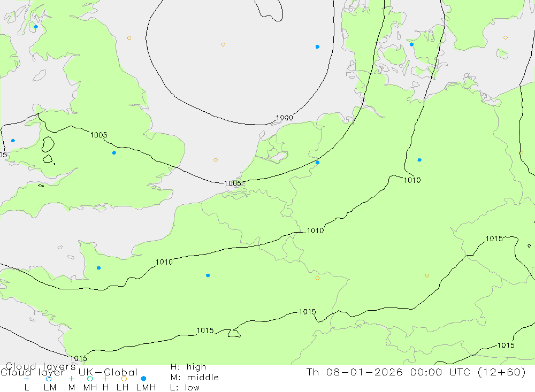The width and height of the screenshot is (535, 392).
Task: Click the 'L: low' legend text
Action: click(x=185, y=388)
